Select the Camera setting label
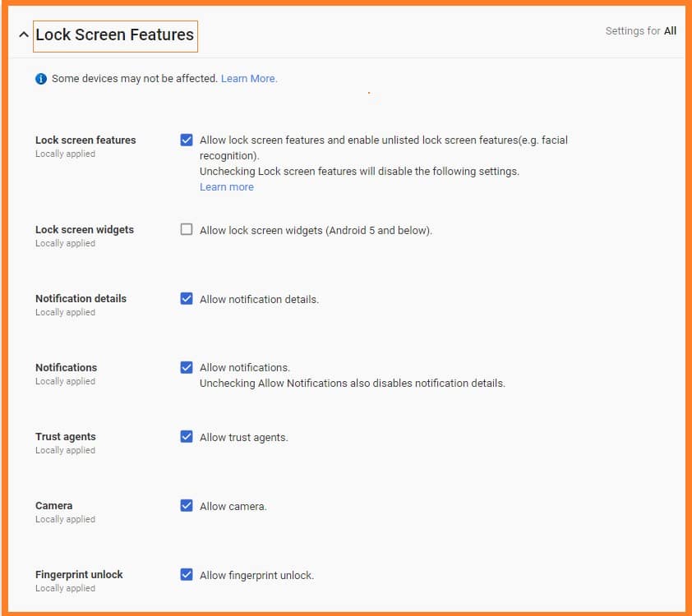This screenshot has height=616, width=692. coord(53,505)
